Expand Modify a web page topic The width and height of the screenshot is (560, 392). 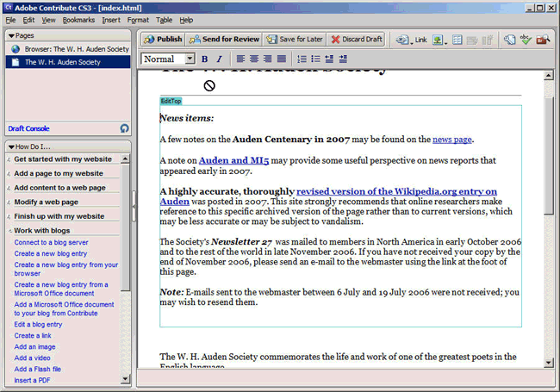46,202
